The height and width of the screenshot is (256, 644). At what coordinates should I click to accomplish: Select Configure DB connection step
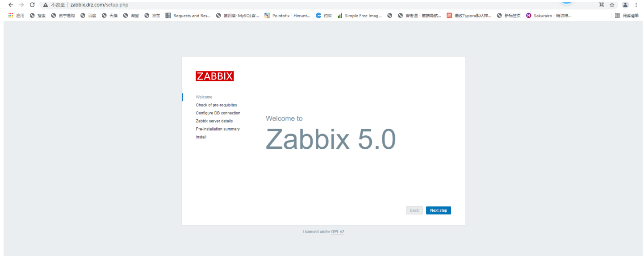[218, 113]
